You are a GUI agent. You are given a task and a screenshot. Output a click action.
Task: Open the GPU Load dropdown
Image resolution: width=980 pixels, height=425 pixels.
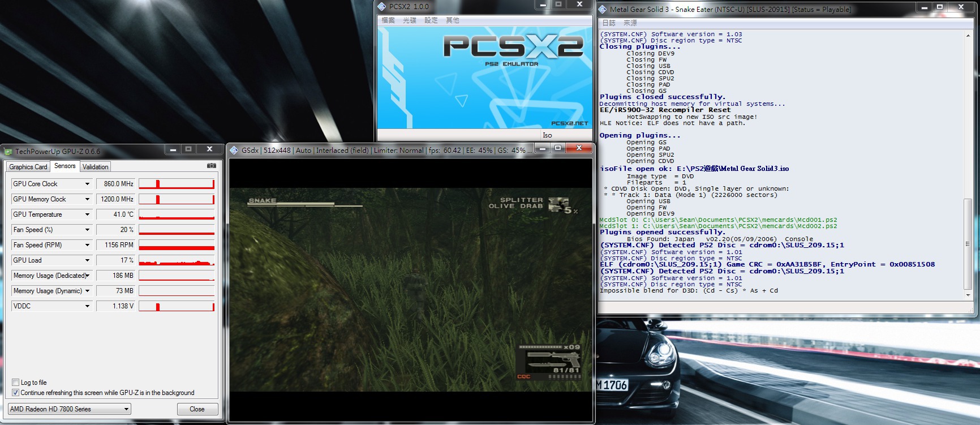click(x=87, y=260)
